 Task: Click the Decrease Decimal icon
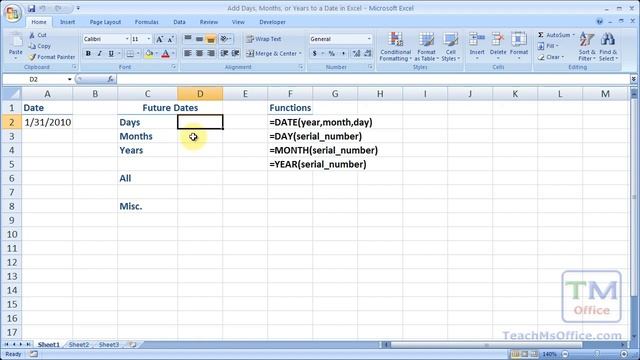(x=367, y=53)
